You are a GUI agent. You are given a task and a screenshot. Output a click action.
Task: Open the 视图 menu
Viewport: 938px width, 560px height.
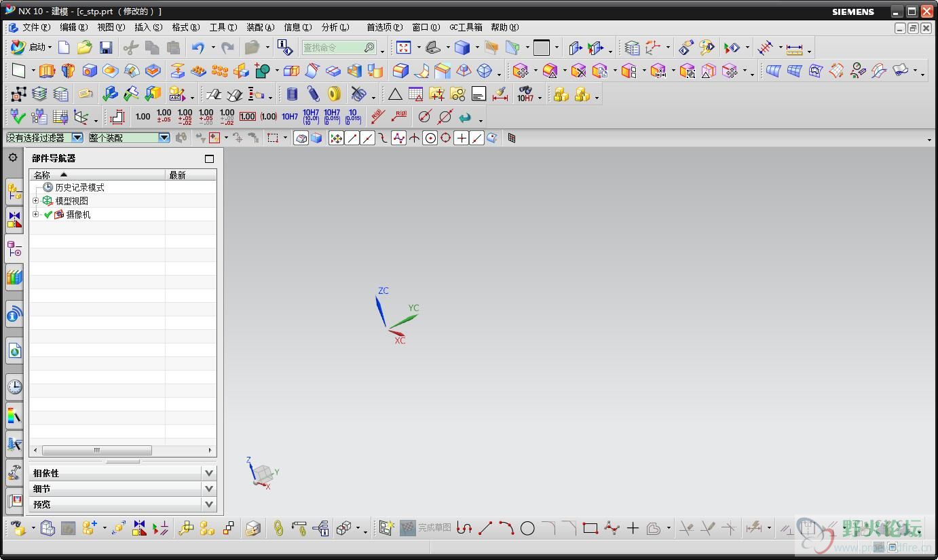pyautogui.click(x=111, y=28)
